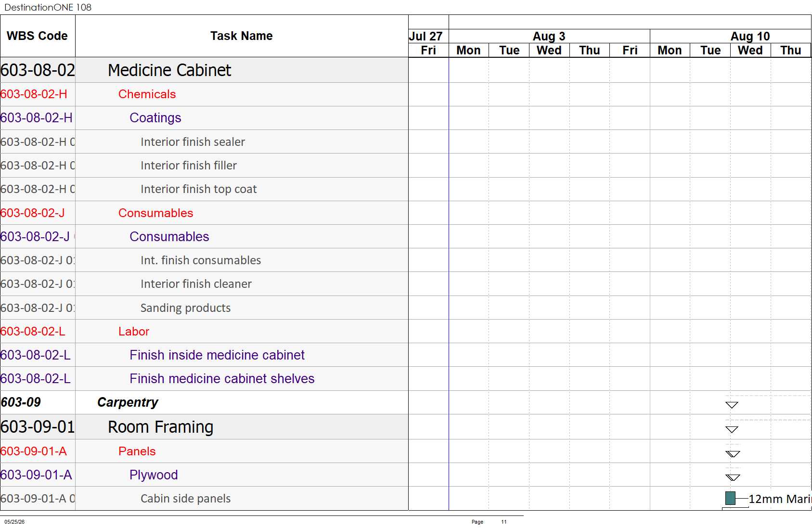This screenshot has width=812, height=528.
Task: Select the Aug 10 week header
Action: coord(731,36)
